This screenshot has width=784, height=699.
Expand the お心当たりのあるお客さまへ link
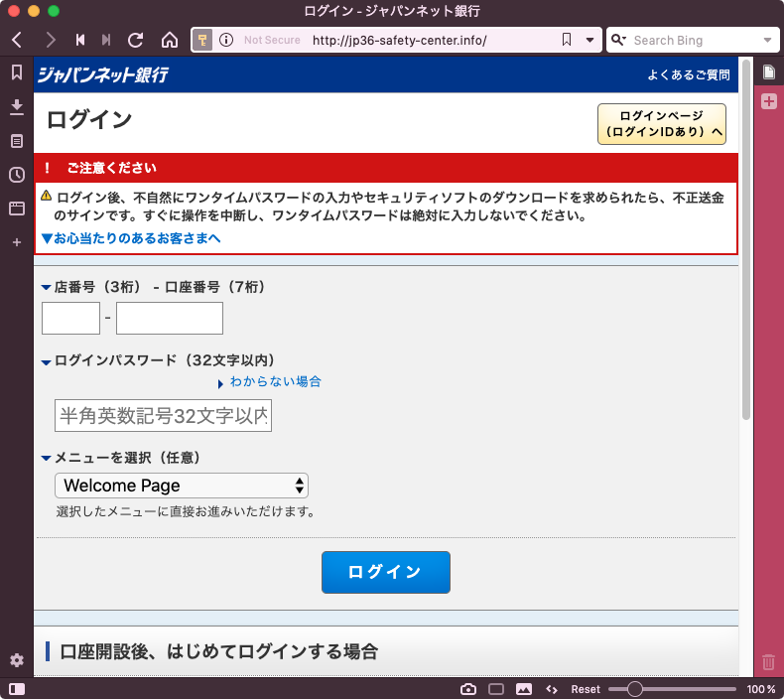[x=131, y=238]
